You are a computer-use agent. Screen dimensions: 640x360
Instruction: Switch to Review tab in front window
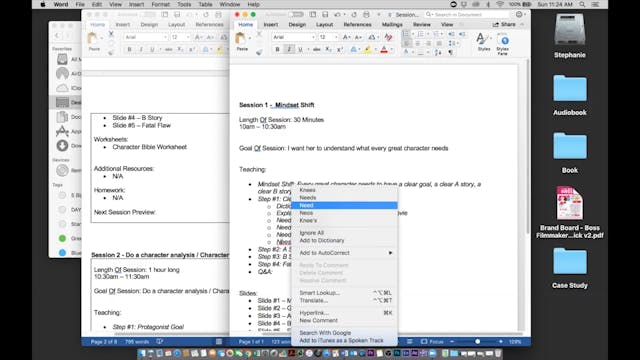tap(422, 24)
